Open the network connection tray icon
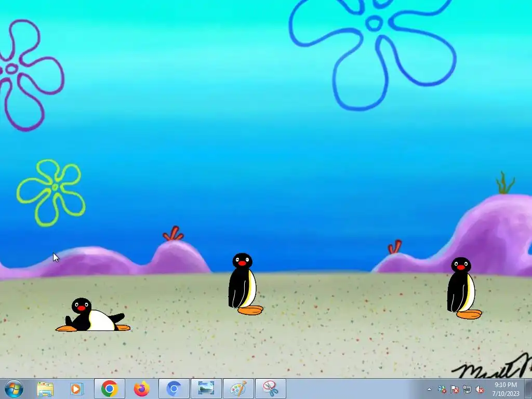The height and width of the screenshot is (399, 532). point(467,390)
